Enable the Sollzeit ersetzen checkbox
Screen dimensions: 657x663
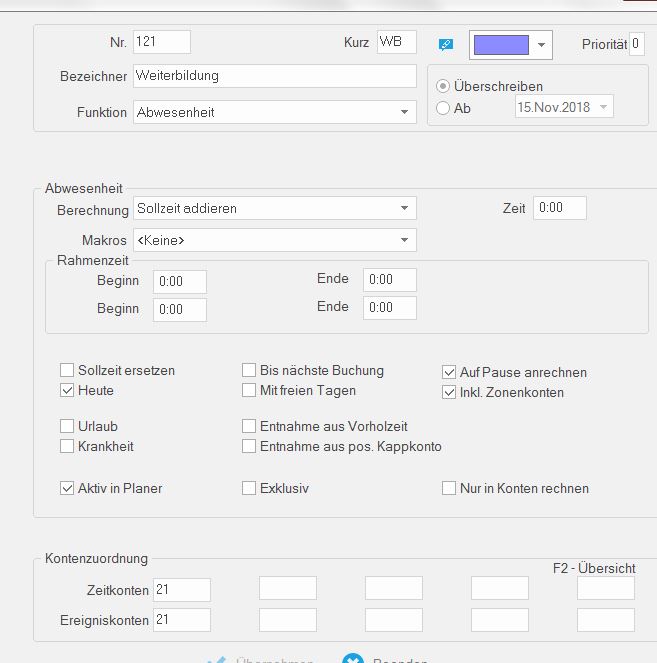point(68,371)
